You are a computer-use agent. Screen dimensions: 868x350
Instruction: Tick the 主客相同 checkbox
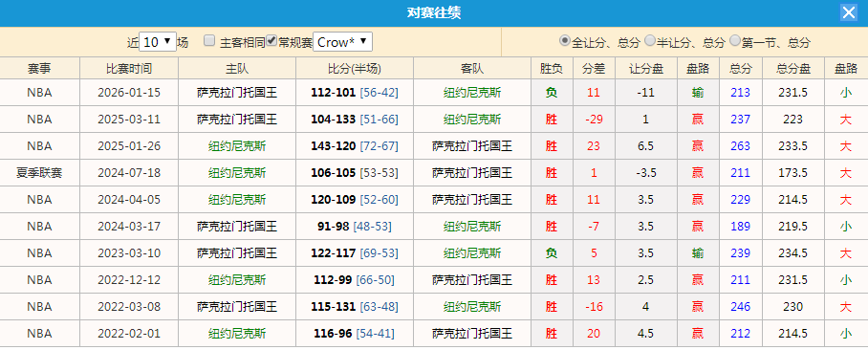pos(209,40)
